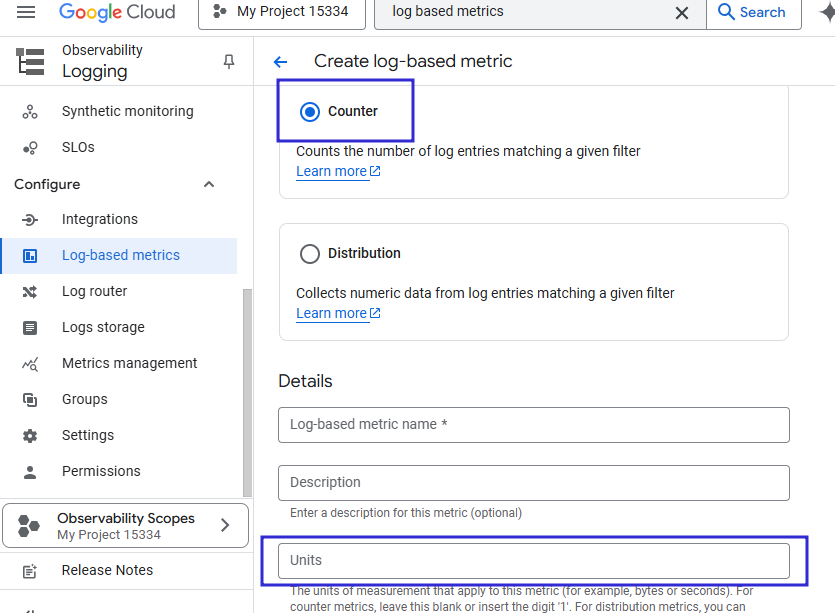
Task: Click the Permissions person icon
Action: tap(30, 472)
